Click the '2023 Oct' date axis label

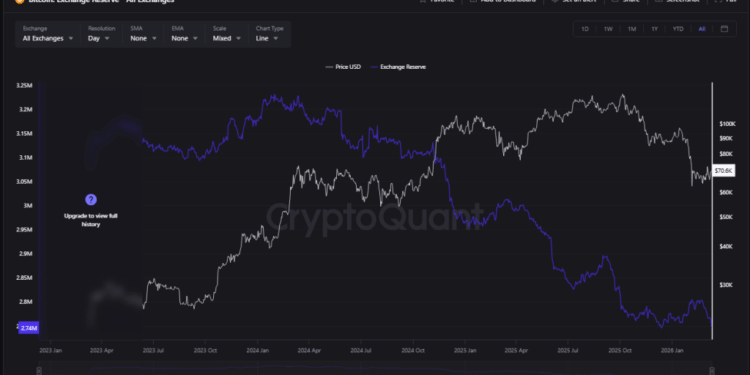(x=206, y=351)
